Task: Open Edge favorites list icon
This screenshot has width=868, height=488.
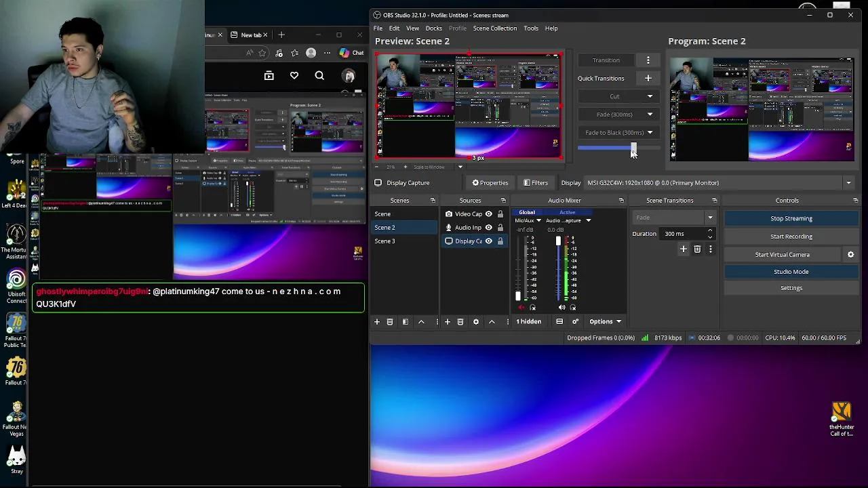Action: 294,53
